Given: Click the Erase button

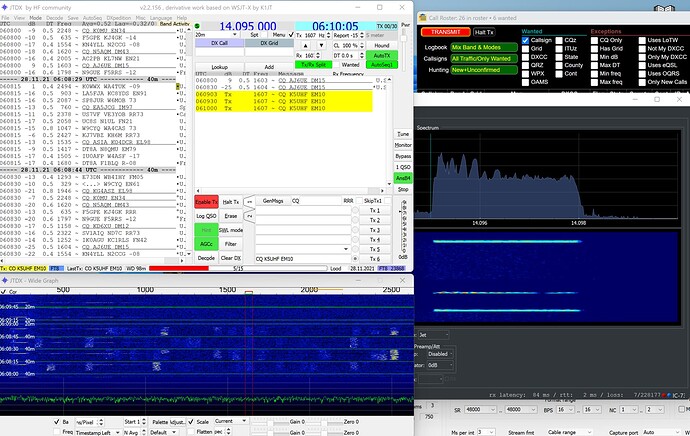Looking at the screenshot, I should 231,216.
